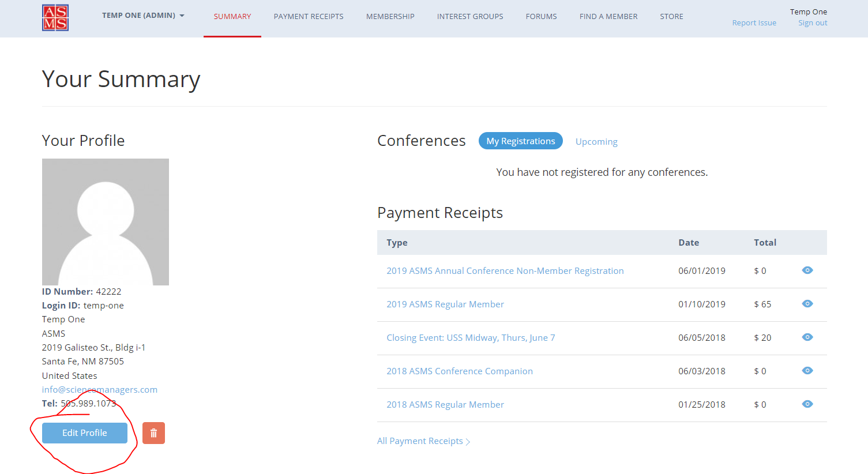Screen dimensions: 868x474
Task: Delete profile with red trash icon
Action: click(153, 433)
